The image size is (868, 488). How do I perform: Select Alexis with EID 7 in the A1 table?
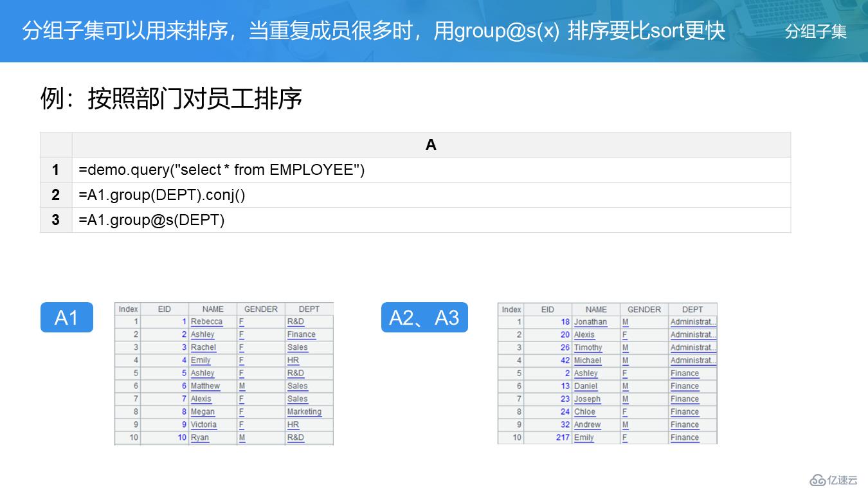point(201,399)
